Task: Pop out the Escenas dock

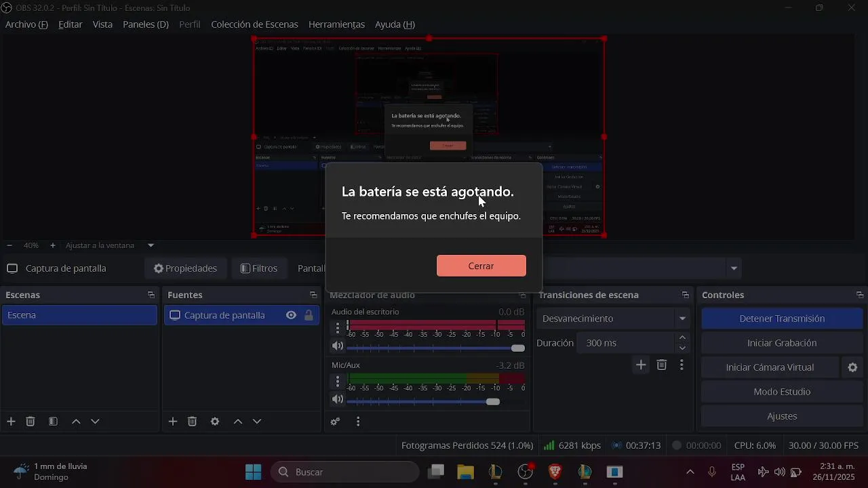Action: point(151,295)
